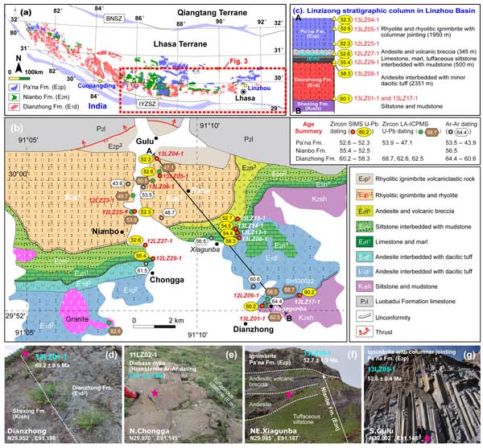This screenshot has height=448, width=483.
Task: Click the Unconformity legend symbol
Action: 364,317
